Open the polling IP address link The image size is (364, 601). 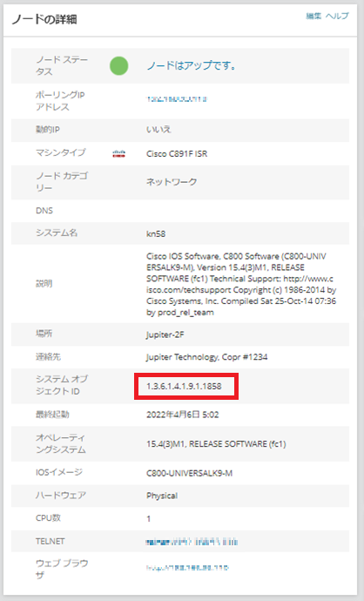pyautogui.click(x=177, y=99)
